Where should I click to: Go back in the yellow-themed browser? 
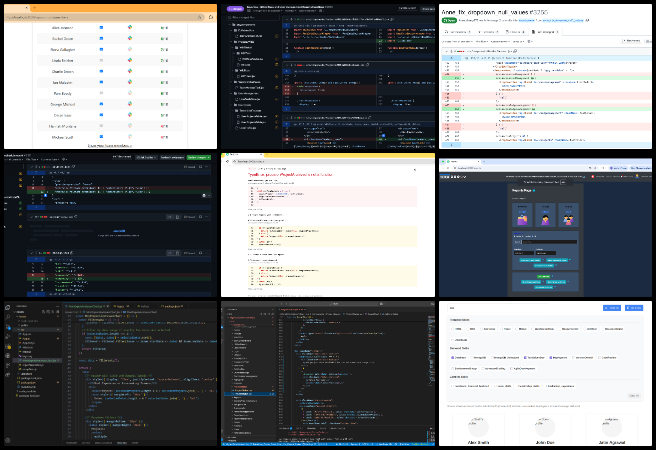(x=227, y=161)
